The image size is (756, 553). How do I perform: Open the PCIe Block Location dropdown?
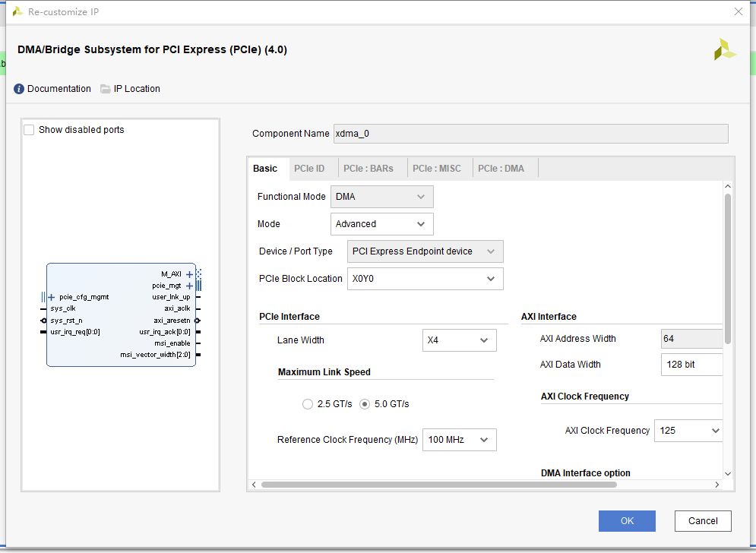pyautogui.click(x=425, y=279)
